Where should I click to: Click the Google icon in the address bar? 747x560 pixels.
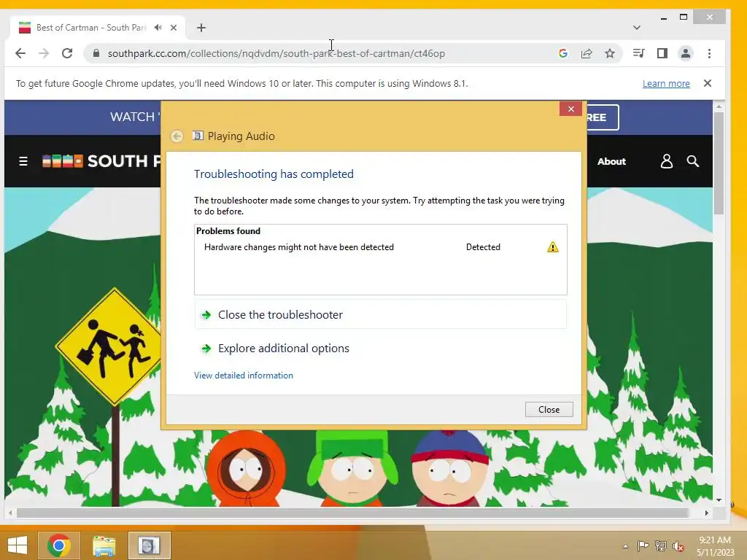click(x=563, y=53)
